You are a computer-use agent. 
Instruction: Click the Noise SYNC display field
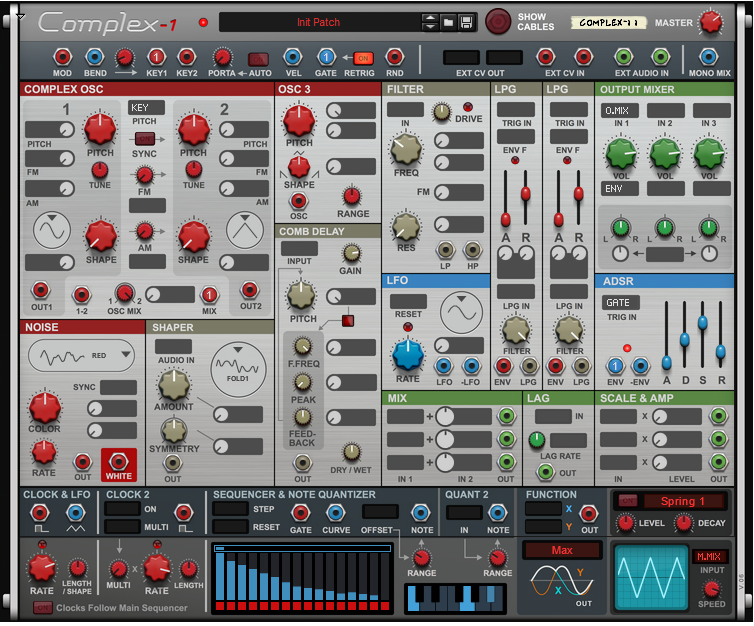coord(119,387)
